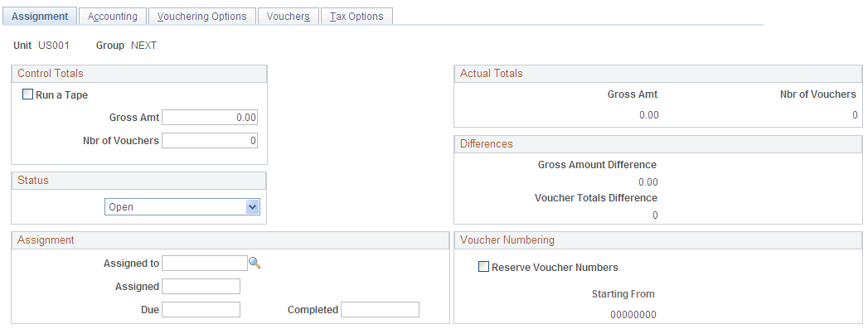
Task: Click the Actual Totals Nbr of Vouchers label
Action: (x=818, y=94)
